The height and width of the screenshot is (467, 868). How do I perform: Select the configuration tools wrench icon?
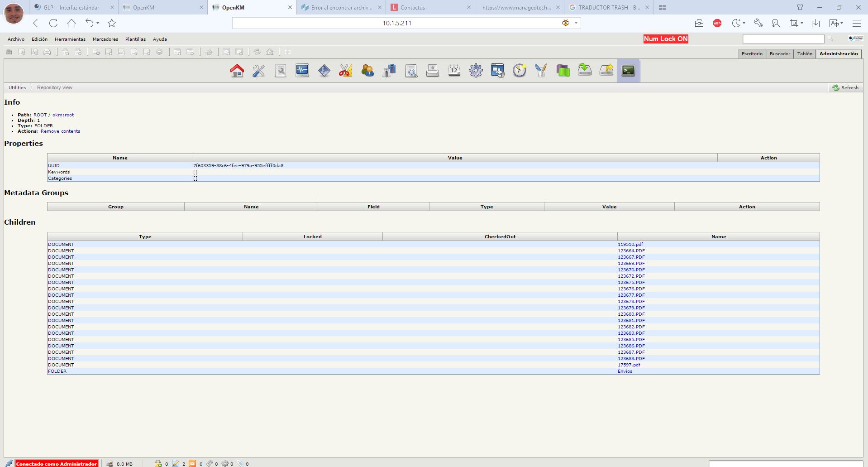pyautogui.click(x=258, y=70)
